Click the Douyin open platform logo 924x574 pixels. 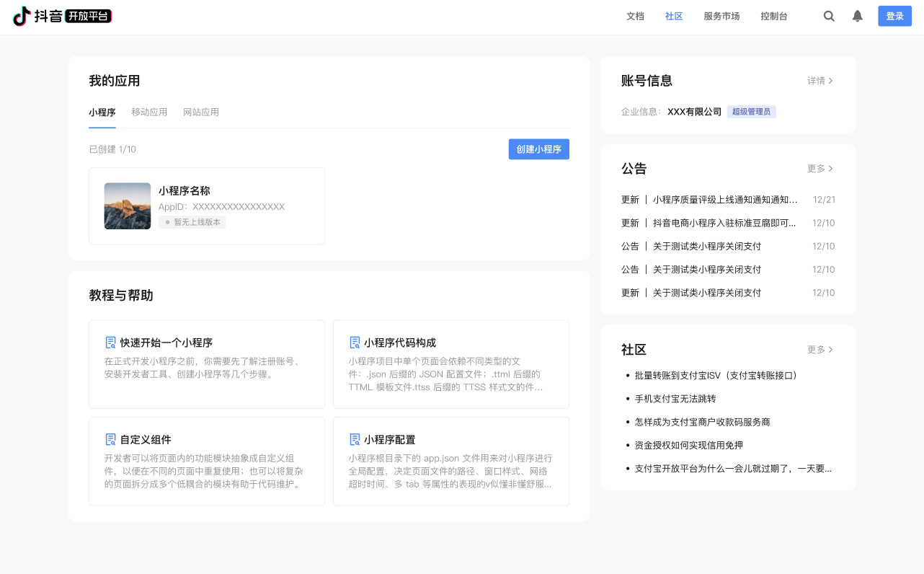[63, 16]
